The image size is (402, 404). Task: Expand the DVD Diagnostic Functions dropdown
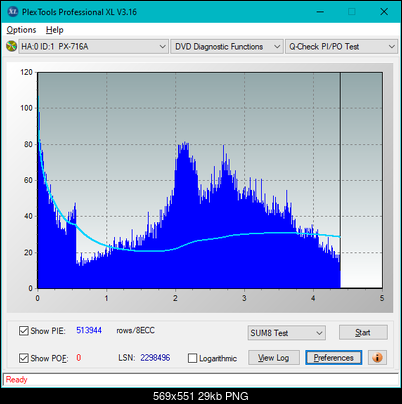(x=227, y=47)
